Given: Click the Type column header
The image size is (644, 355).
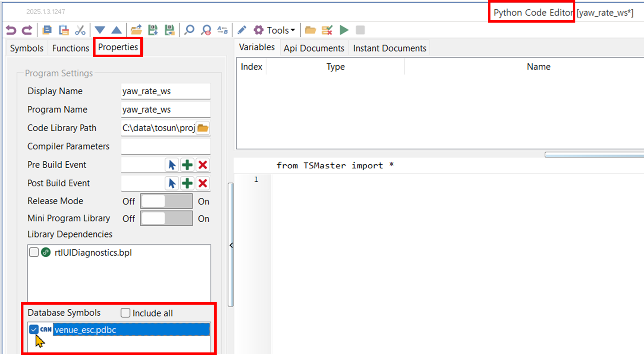Looking at the screenshot, I should 336,67.
